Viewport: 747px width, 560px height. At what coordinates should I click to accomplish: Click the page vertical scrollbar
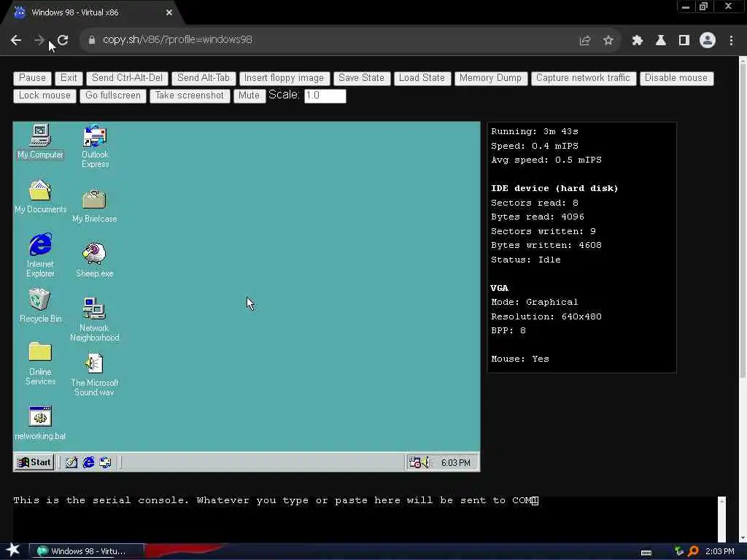click(x=743, y=219)
